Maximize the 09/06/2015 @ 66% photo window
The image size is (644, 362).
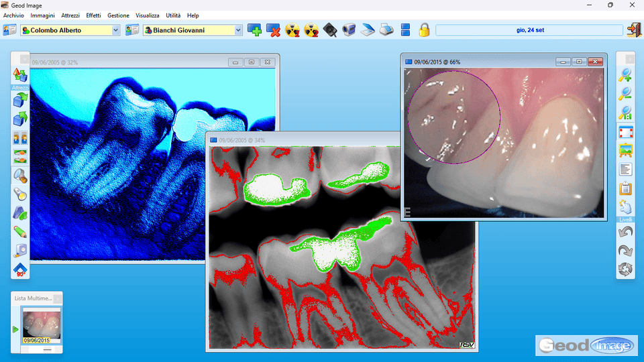click(579, 62)
